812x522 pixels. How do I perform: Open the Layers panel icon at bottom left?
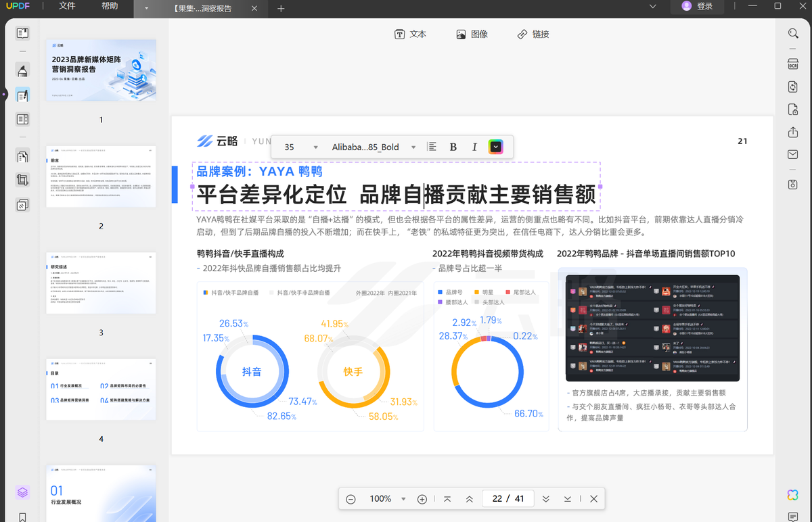click(x=22, y=492)
